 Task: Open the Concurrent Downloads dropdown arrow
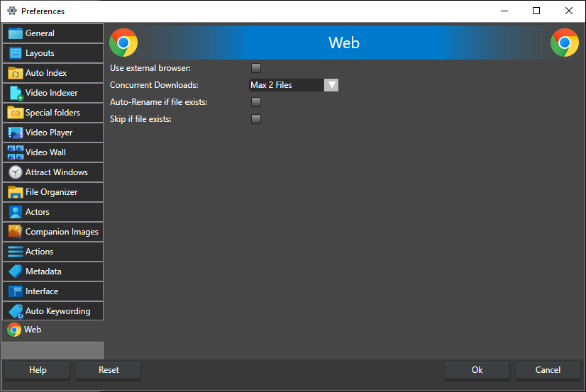tap(331, 85)
